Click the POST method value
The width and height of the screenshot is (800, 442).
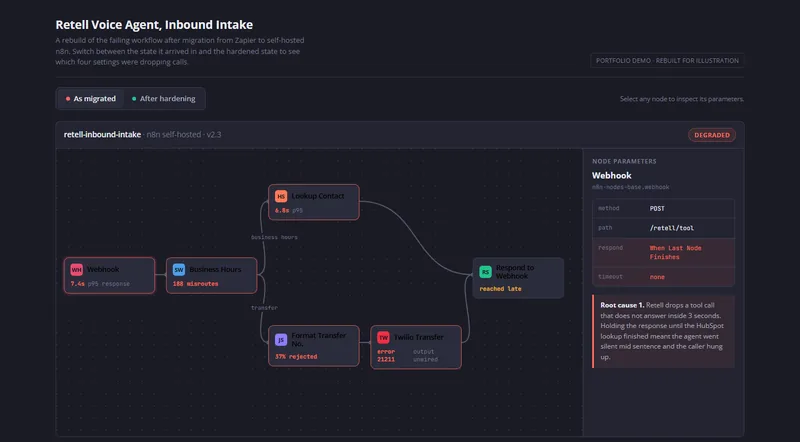pos(657,209)
